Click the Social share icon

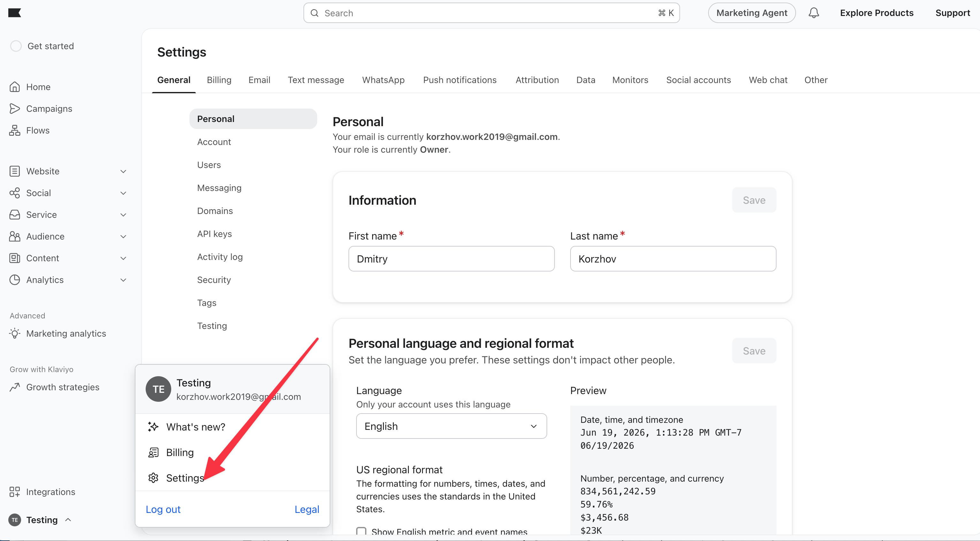click(x=14, y=193)
